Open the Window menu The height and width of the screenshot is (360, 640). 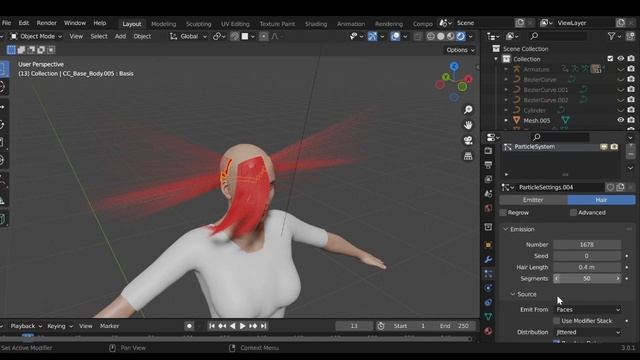point(75,23)
